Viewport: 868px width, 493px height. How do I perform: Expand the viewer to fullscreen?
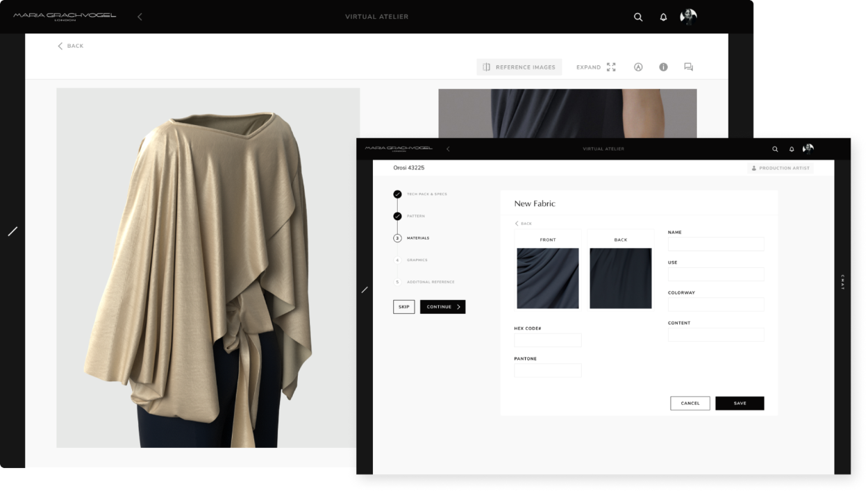pos(596,67)
